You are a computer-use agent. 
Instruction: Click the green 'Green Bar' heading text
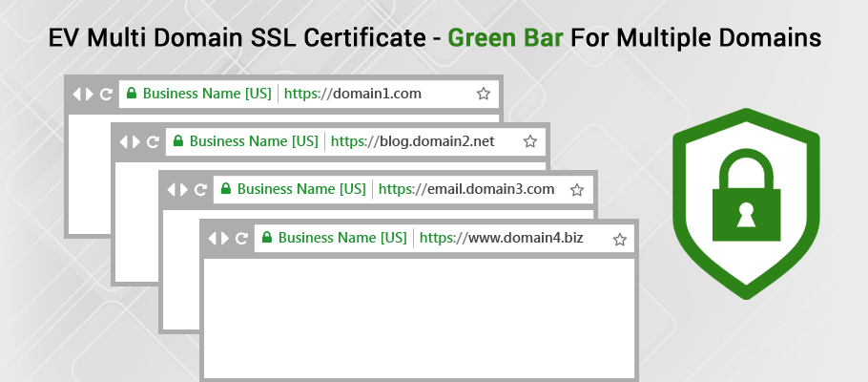point(506,37)
